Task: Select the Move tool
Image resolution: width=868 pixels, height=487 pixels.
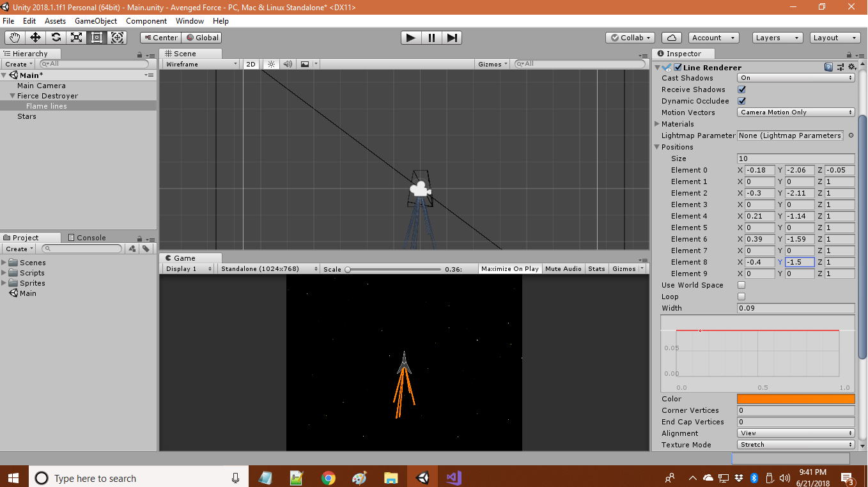Action: (35, 37)
